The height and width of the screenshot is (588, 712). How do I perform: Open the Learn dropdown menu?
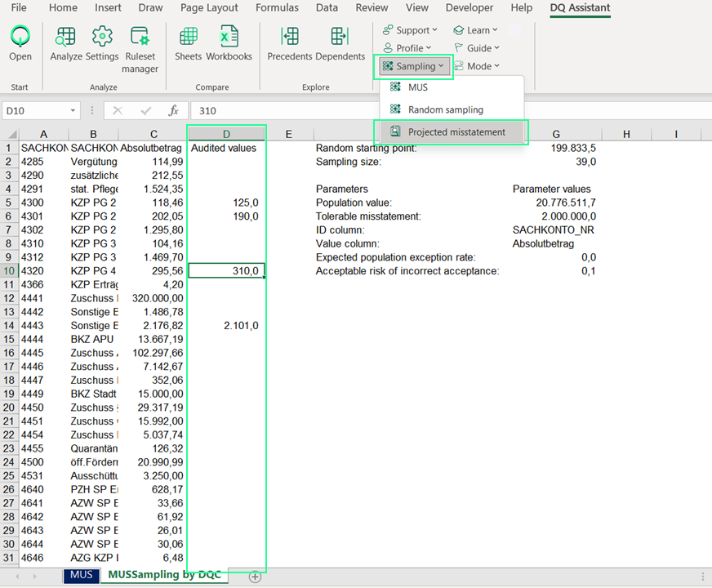[x=476, y=30]
